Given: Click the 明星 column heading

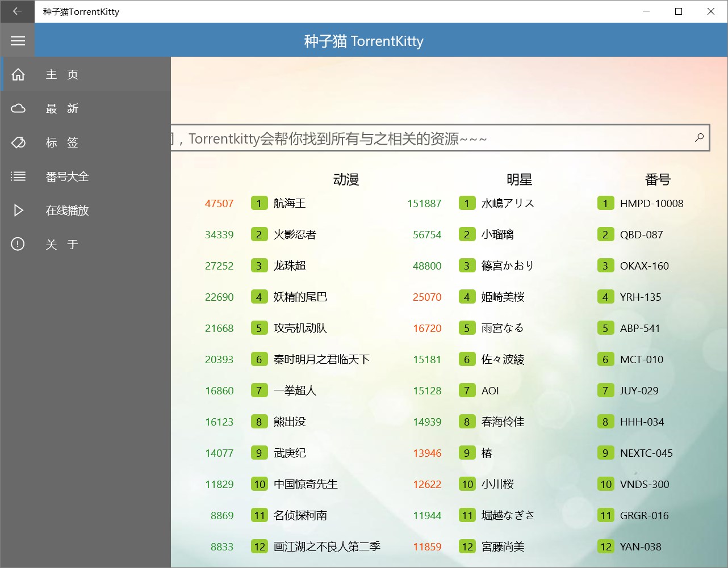Looking at the screenshot, I should click(520, 180).
